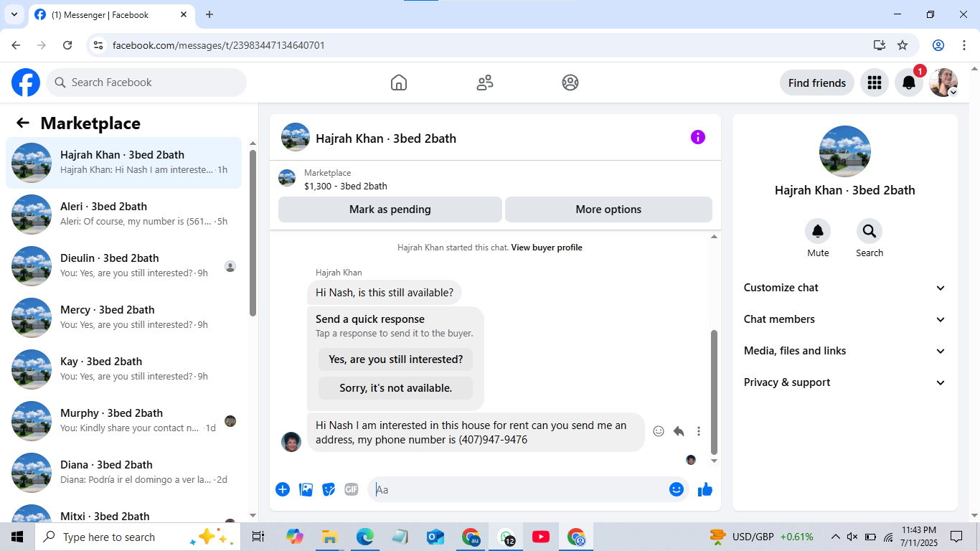Open conversation information purple icon
980x551 pixels.
click(698, 137)
